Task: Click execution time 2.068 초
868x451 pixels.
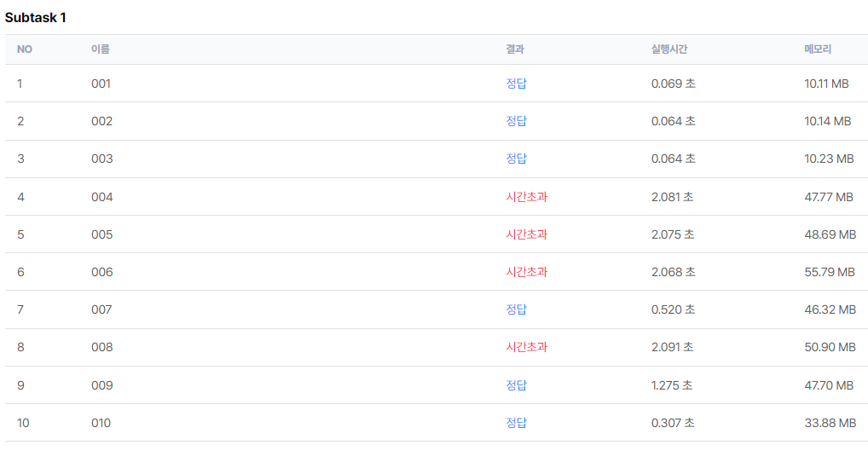Action: point(673,272)
